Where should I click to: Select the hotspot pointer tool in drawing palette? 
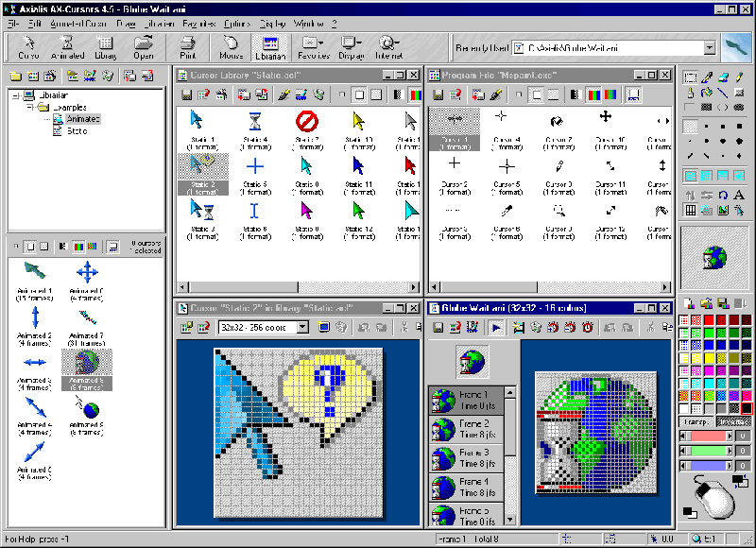click(x=739, y=210)
